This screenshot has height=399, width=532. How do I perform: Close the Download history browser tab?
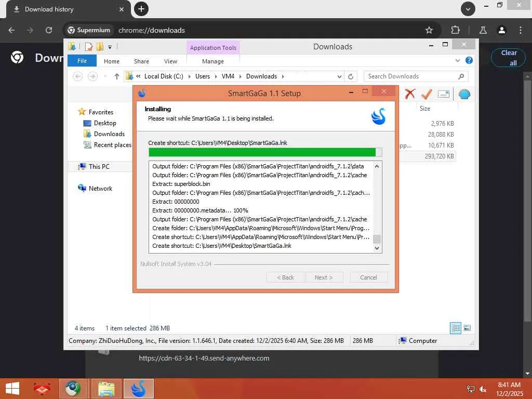(x=121, y=9)
